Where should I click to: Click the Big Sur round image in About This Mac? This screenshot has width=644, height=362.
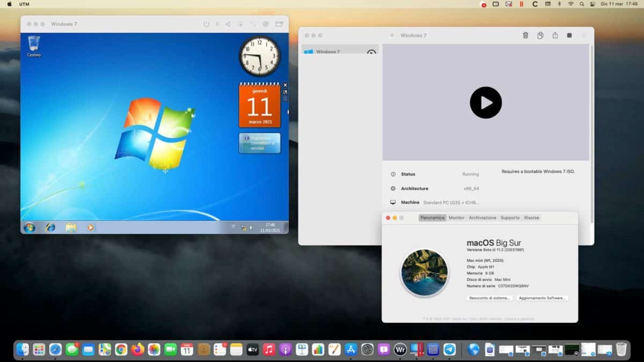pos(424,272)
